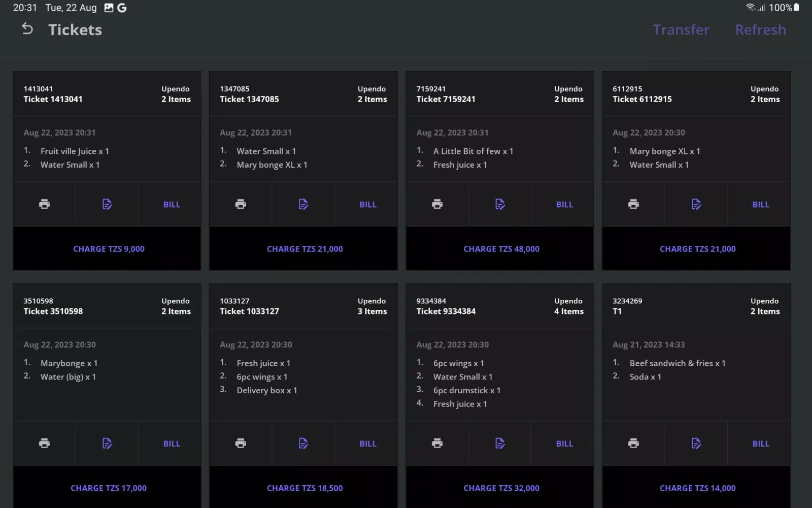Open edit icon on ticket 1347085

pos(303,204)
